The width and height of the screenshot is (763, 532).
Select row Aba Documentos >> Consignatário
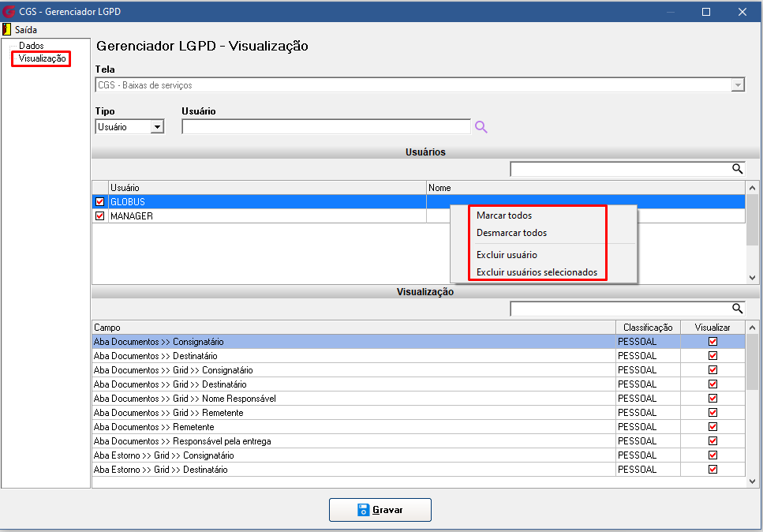418,342
